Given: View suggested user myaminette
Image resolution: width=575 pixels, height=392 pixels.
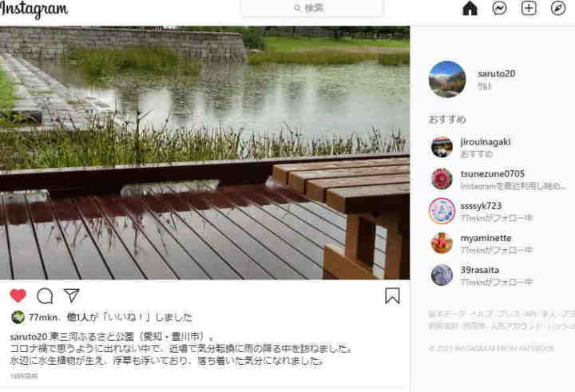Looking at the screenshot, I should 486,239.
